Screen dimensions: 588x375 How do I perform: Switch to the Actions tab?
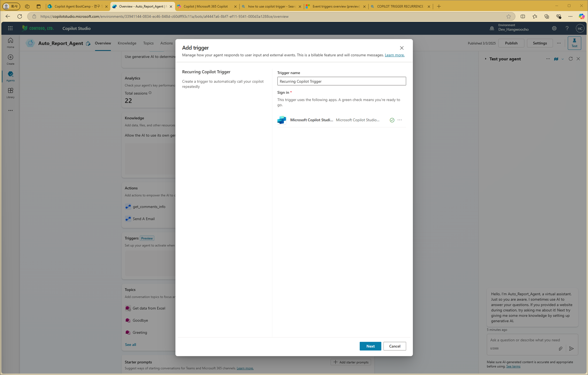pyautogui.click(x=166, y=43)
